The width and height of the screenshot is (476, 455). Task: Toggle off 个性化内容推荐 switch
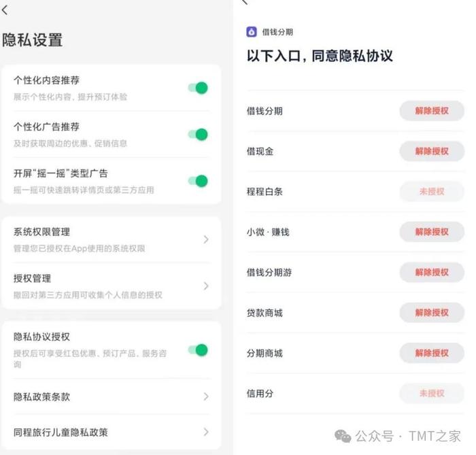click(x=198, y=88)
